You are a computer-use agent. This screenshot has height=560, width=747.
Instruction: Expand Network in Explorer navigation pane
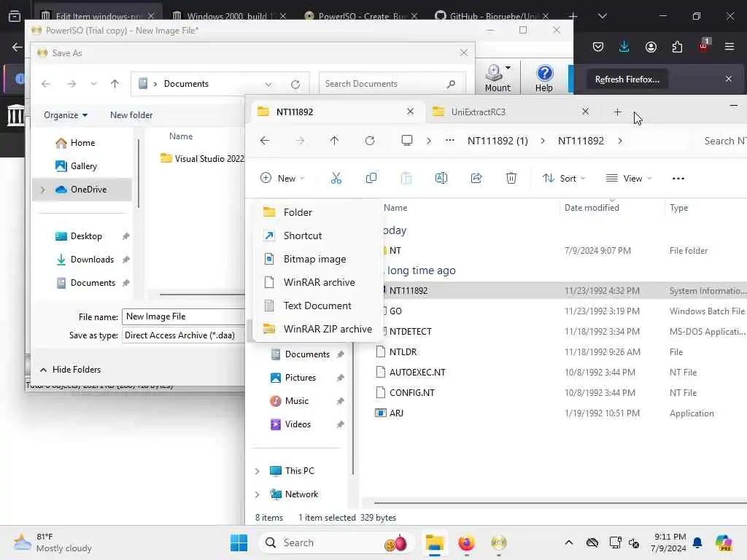click(258, 494)
